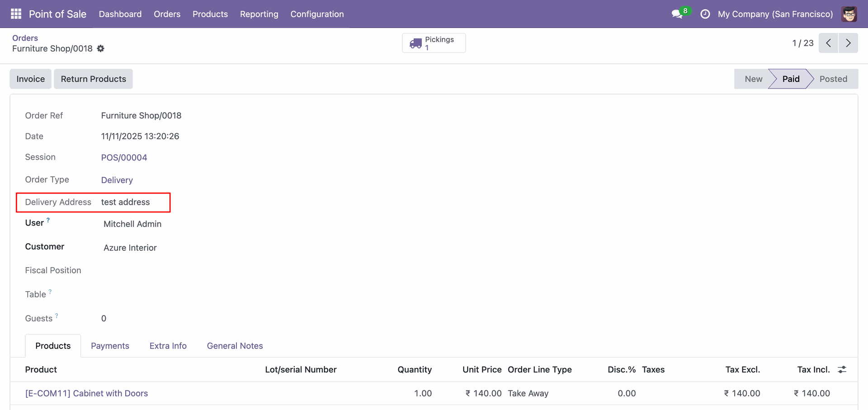Open column options adjust icon in table
Screen dimensions: 868x410
842,370
